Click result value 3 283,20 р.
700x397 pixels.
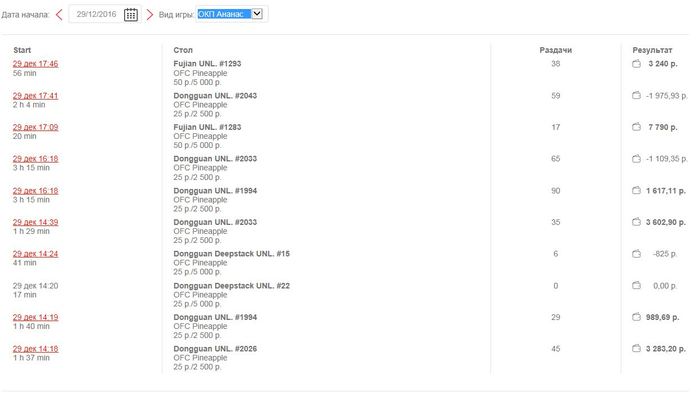666,349
